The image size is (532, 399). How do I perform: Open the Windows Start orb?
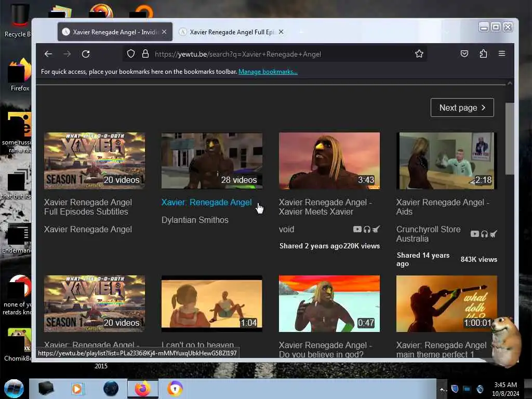14,389
